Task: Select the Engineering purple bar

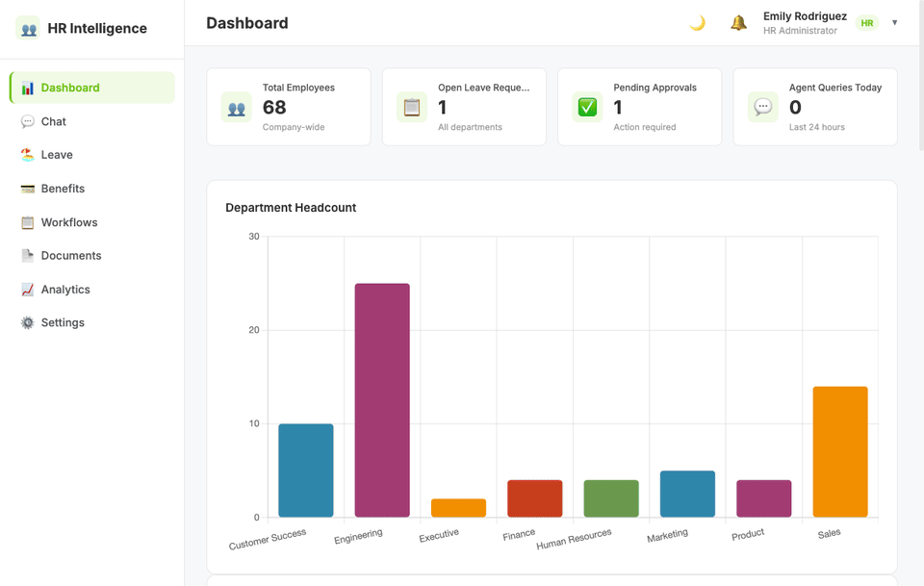Action: coord(382,400)
